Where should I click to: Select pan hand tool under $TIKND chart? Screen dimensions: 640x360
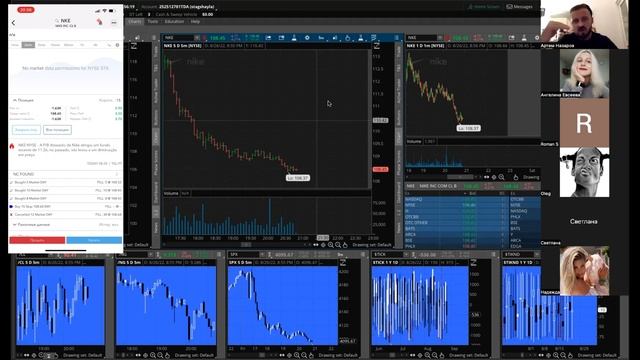(570, 355)
